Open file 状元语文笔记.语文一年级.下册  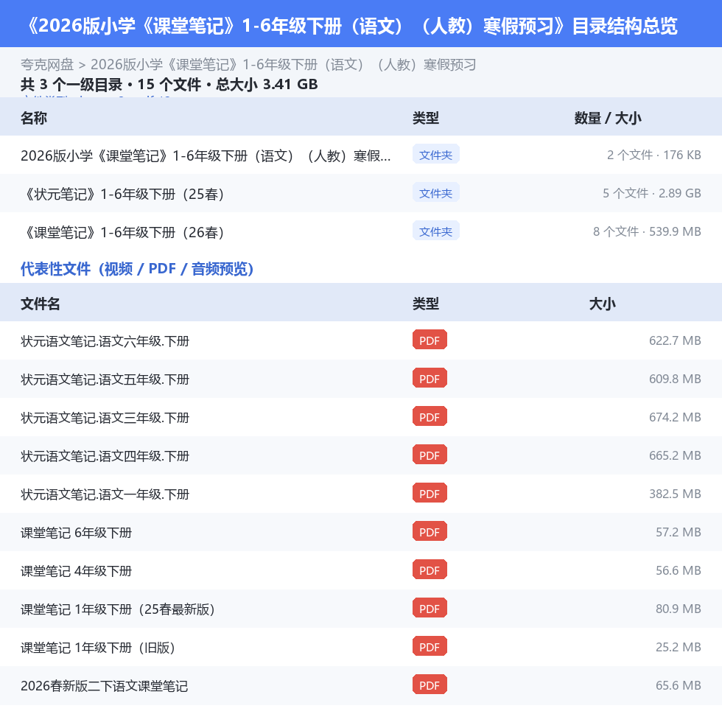pyautogui.click(x=105, y=494)
